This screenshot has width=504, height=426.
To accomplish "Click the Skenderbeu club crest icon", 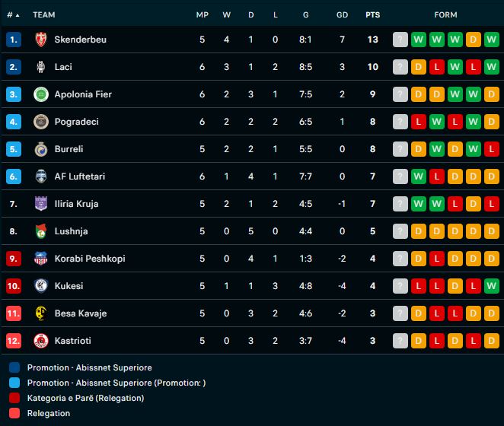I will point(41,40).
